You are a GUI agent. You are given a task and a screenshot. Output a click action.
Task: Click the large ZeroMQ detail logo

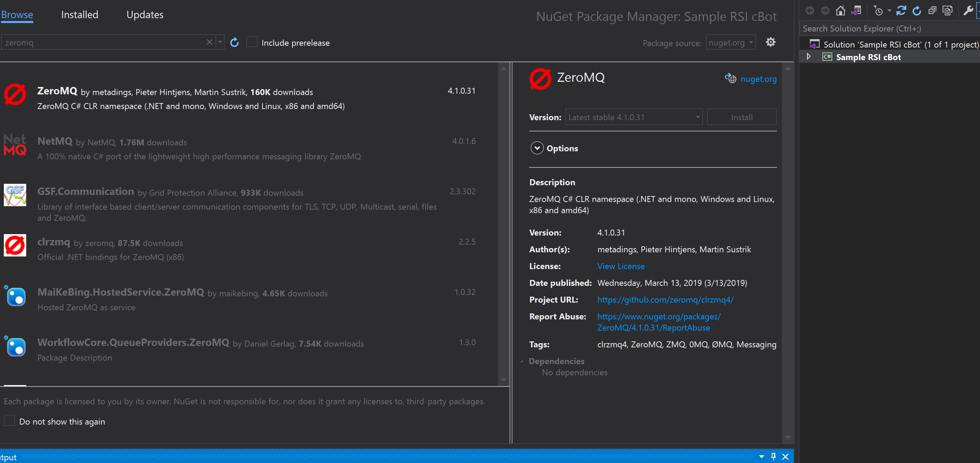coord(540,79)
